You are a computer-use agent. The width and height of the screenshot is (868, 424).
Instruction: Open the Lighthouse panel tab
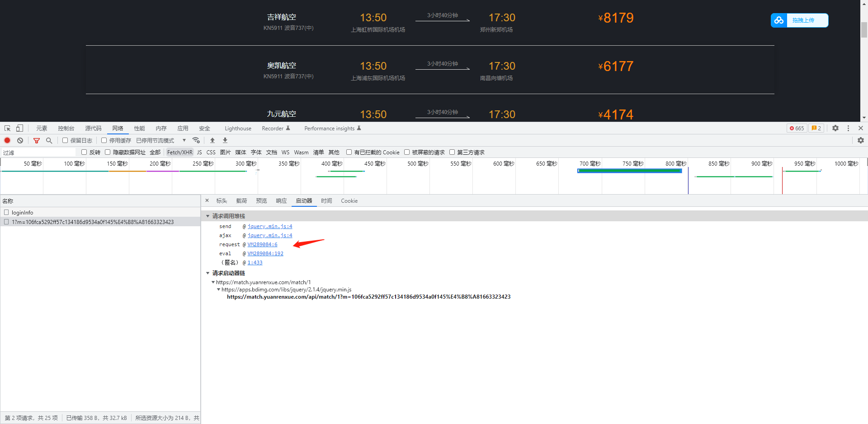(x=238, y=129)
